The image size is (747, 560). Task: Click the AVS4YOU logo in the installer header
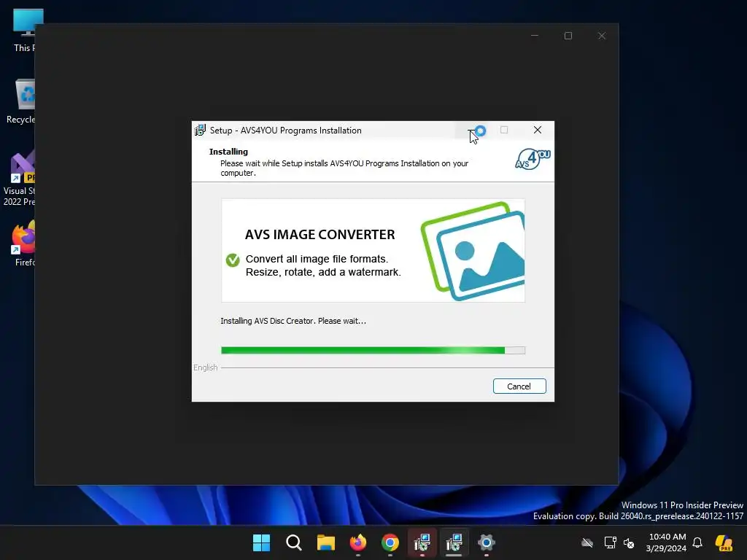pyautogui.click(x=533, y=159)
